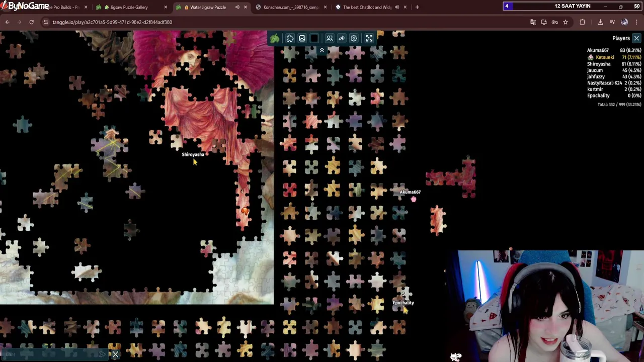Open the password key icon

click(x=554, y=22)
